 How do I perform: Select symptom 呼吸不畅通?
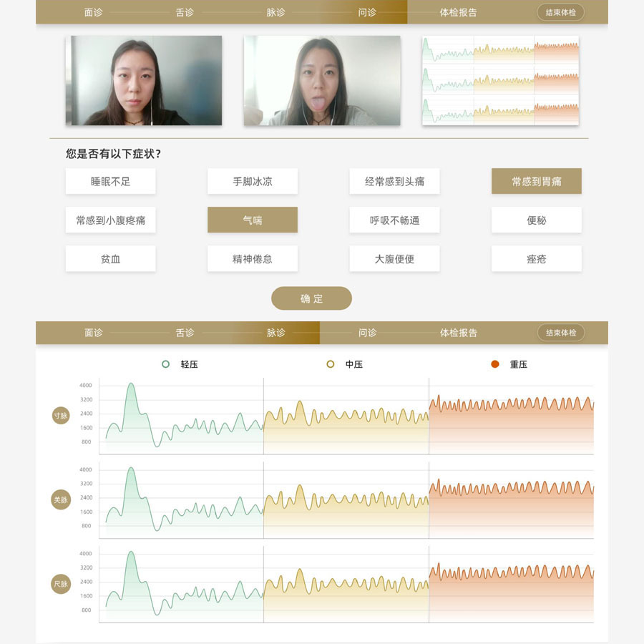tap(394, 220)
